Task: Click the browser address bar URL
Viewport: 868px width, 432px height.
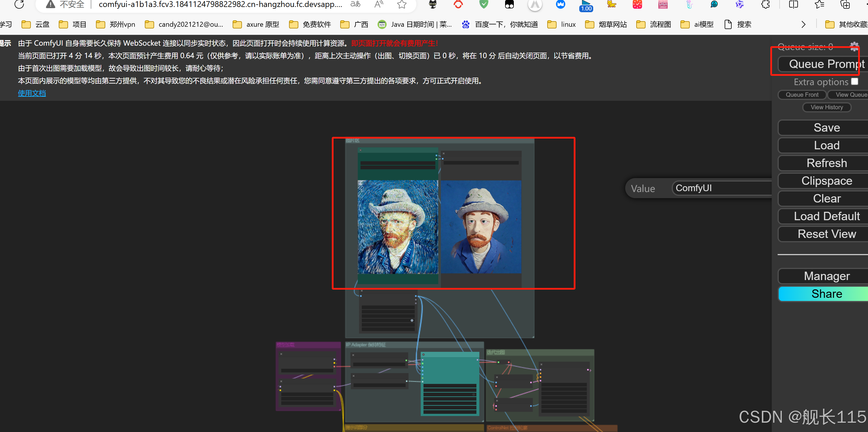Action: (220, 4)
